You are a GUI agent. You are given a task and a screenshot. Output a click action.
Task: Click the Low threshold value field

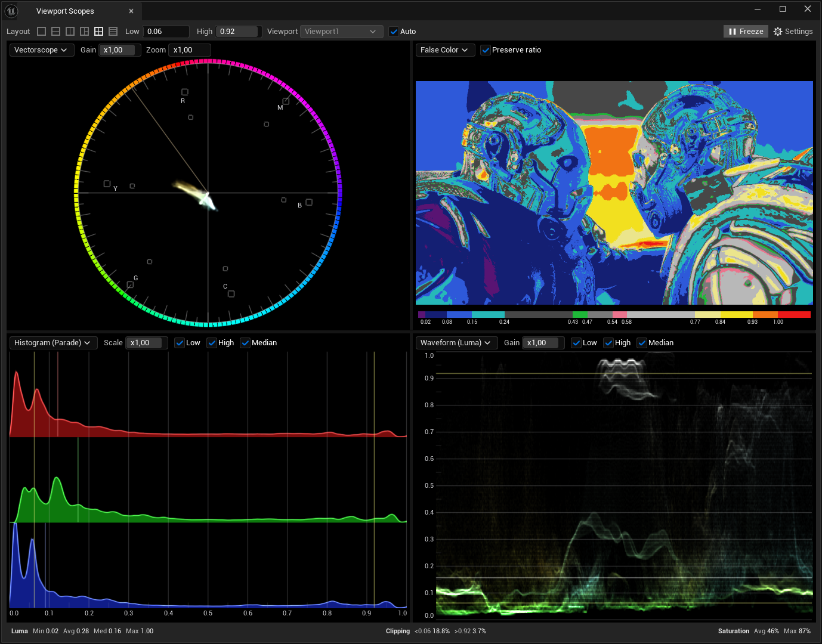(166, 32)
